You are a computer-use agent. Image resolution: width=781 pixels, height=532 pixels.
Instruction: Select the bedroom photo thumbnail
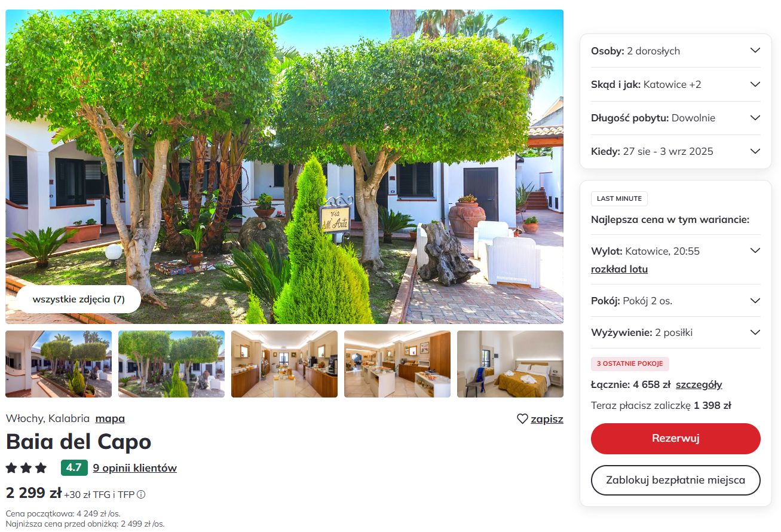[510, 364]
